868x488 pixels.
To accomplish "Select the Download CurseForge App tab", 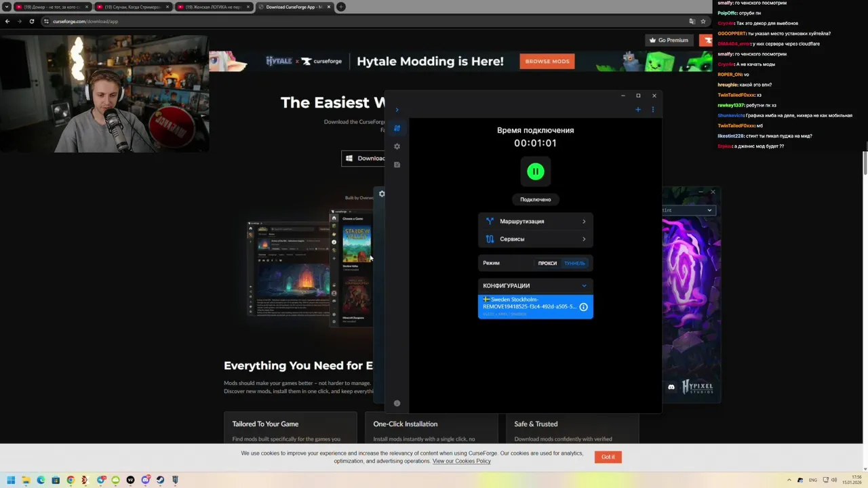I will point(294,7).
